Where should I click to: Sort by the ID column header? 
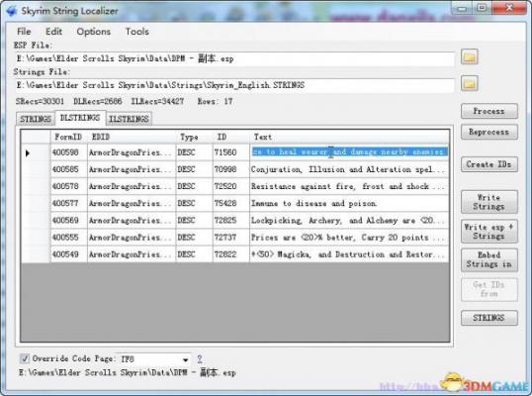pyautogui.click(x=231, y=137)
